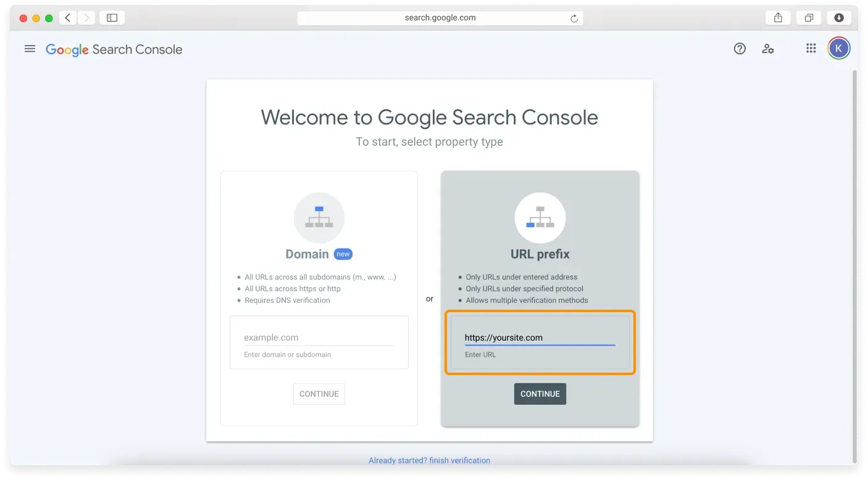Open the hamburger main menu
868x480 pixels.
click(x=30, y=49)
